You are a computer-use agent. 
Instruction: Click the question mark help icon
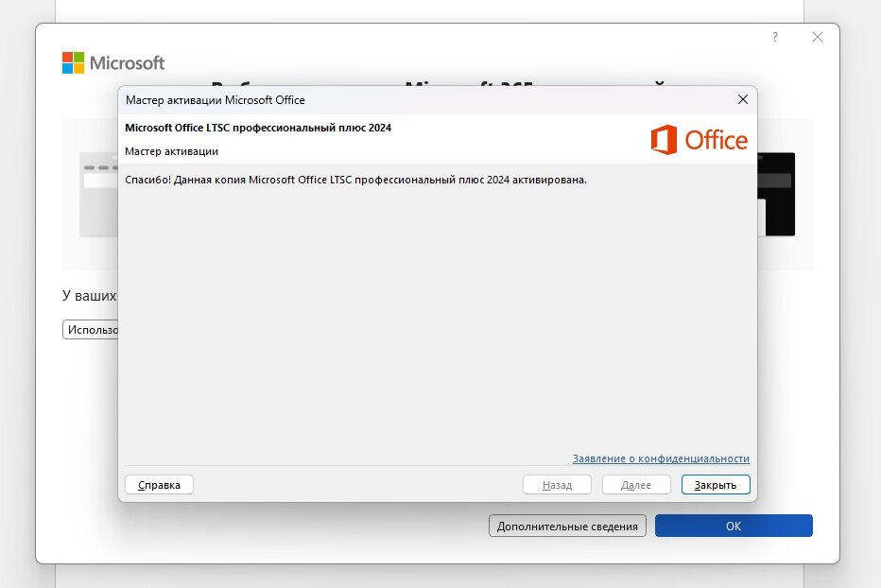click(x=775, y=37)
